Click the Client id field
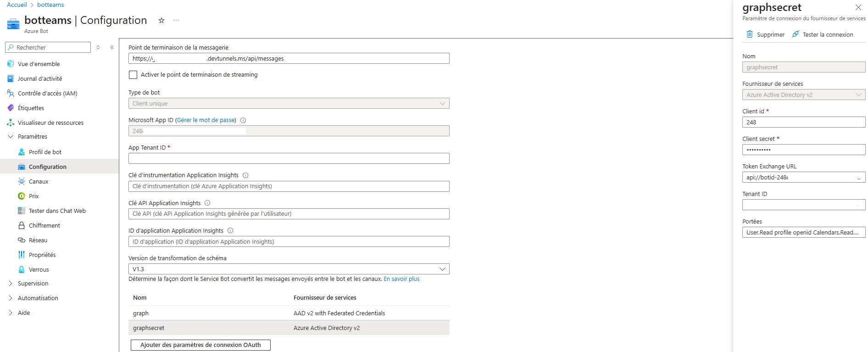Screen dimensions: 868x352 pyautogui.click(x=804, y=122)
